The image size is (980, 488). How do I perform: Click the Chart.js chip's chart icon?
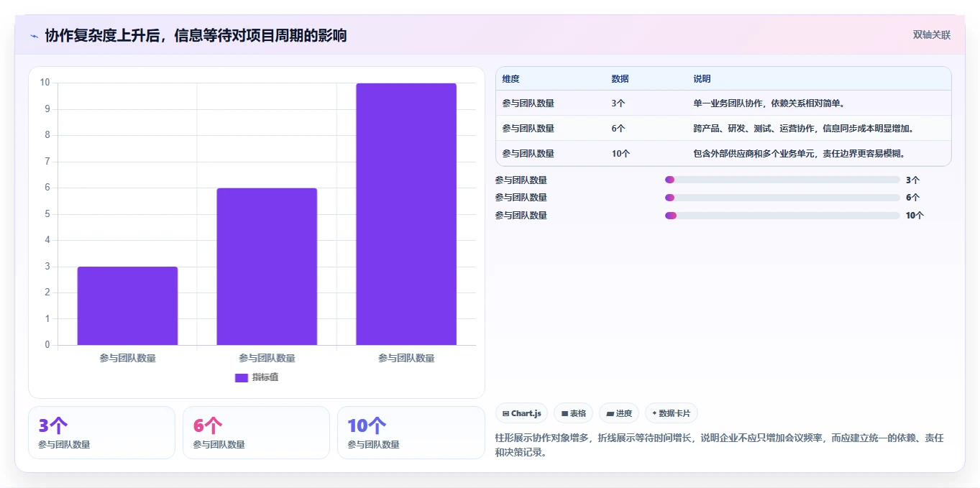[506, 414]
